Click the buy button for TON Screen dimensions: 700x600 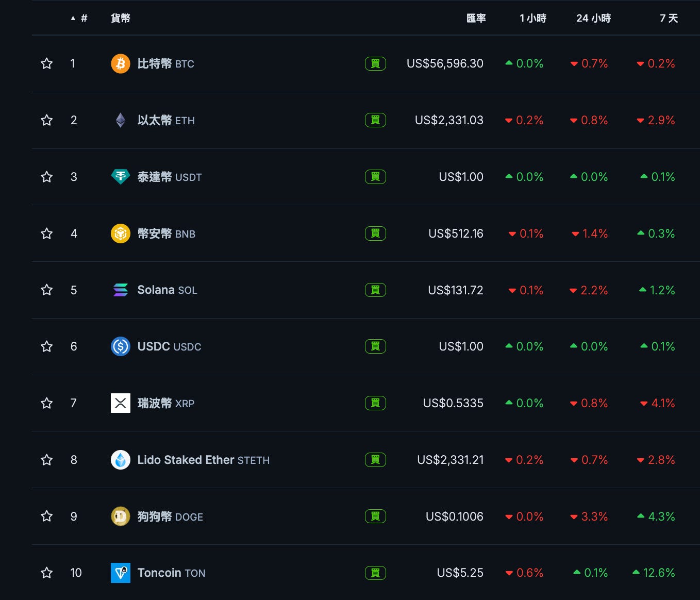pyautogui.click(x=375, y=573)
